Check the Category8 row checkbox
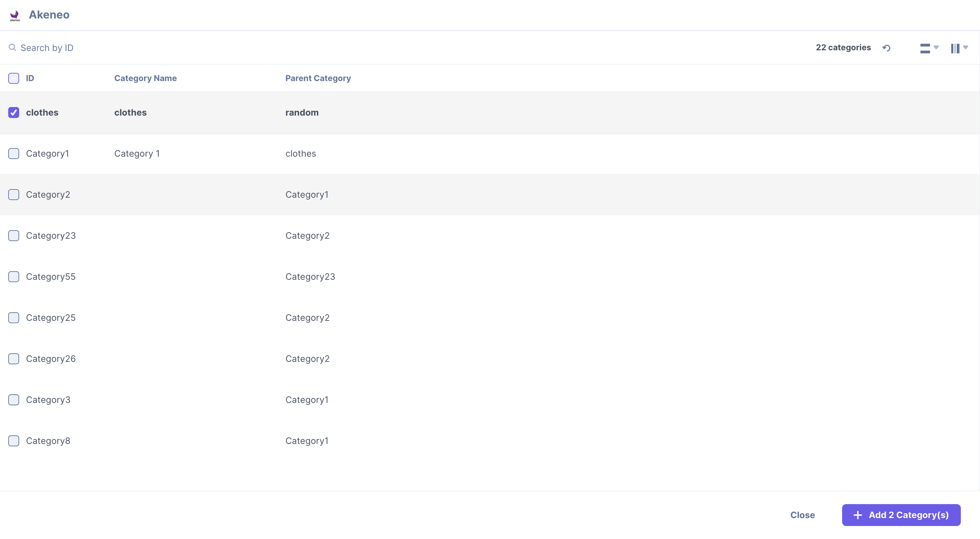Image resolution: width=980 pixels, height=539 pixels. point(14,441)
